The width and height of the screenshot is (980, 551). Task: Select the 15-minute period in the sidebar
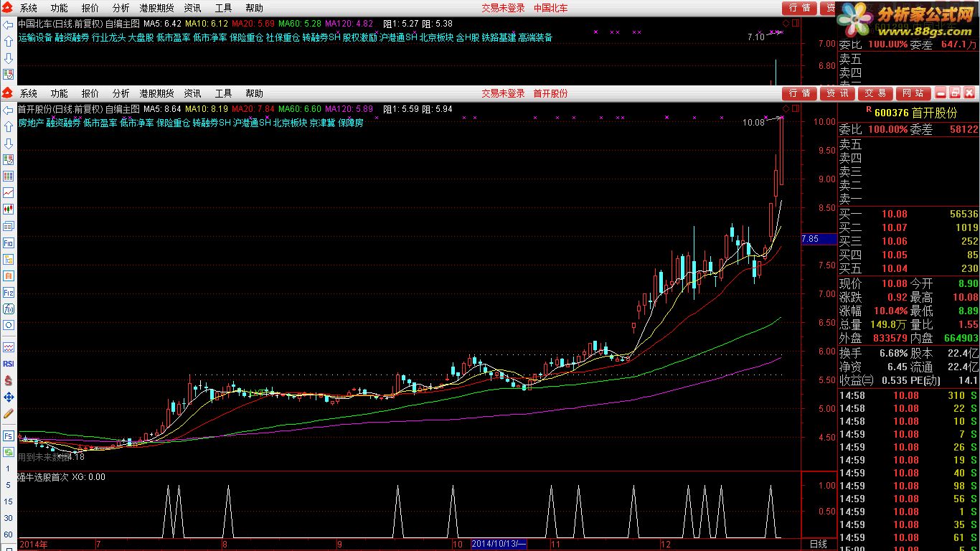8,502
